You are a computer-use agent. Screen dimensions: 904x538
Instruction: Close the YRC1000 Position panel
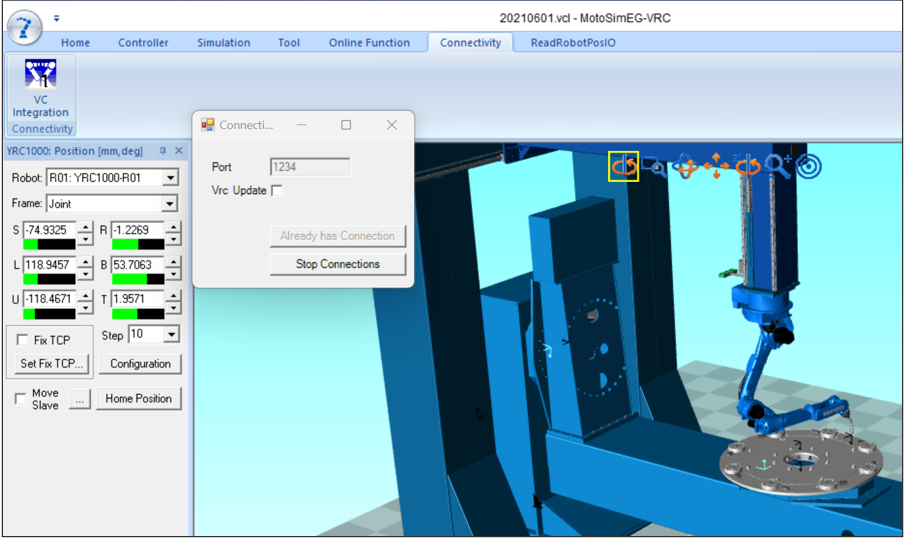[x=179, y=151]
